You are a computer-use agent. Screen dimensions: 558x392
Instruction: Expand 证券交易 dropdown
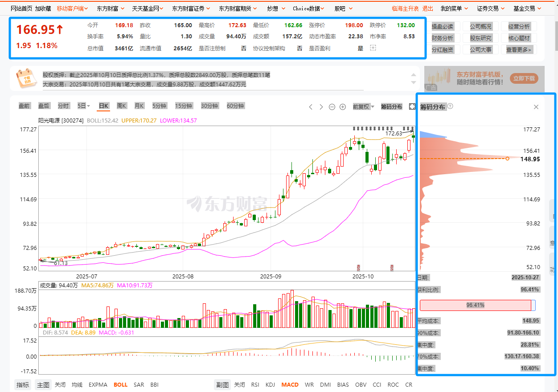[491, 8]
